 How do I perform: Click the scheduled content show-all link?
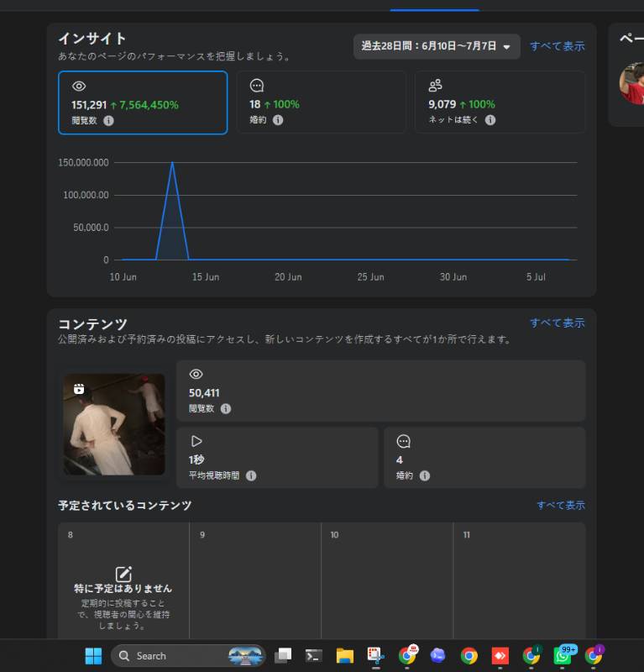tap(560, 506)
